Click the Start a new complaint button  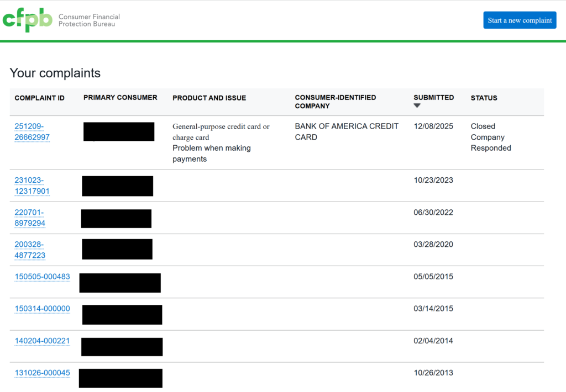[520, 20]
